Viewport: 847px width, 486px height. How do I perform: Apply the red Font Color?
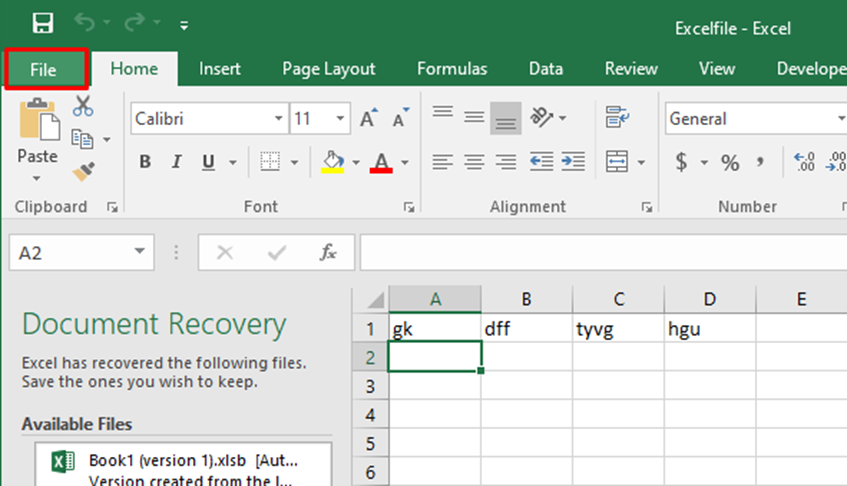(381, 161)
